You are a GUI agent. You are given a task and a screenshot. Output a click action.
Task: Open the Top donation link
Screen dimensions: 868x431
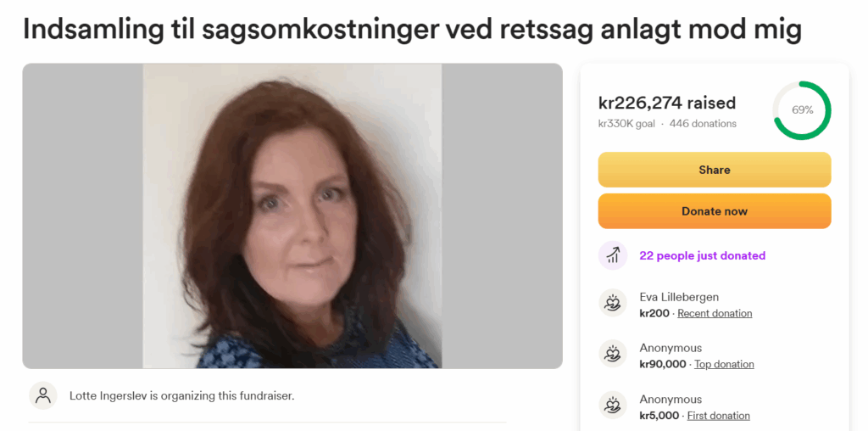point(724,365)
